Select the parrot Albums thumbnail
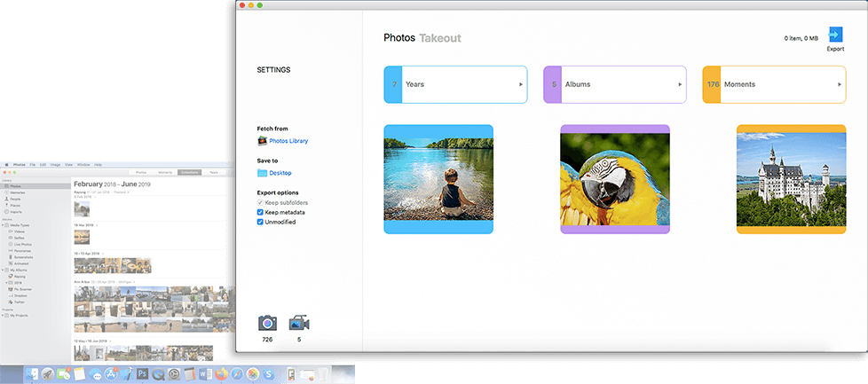 [x=615, y=179]
